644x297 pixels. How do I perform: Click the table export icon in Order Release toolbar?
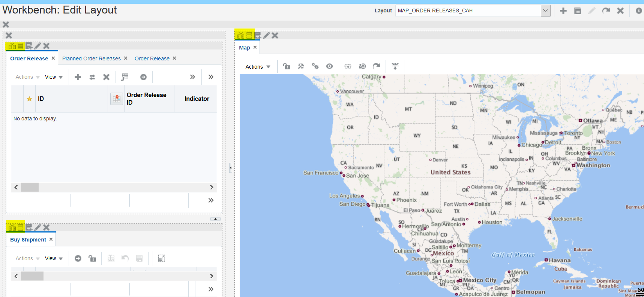click(125, 77)
